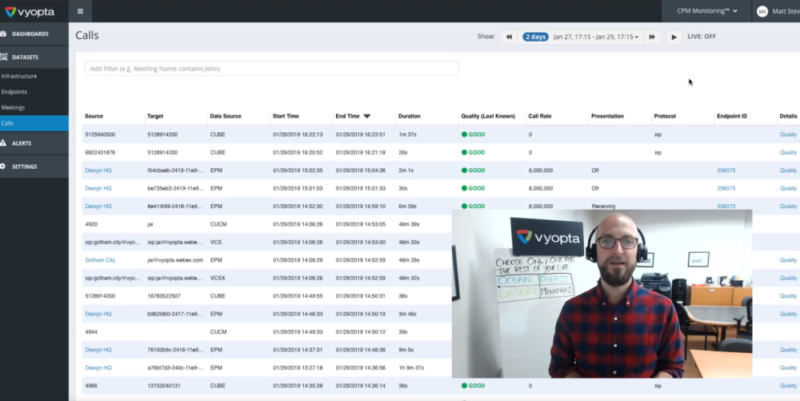Click green GOOD status in 4966 row

[x=473, y=386]
